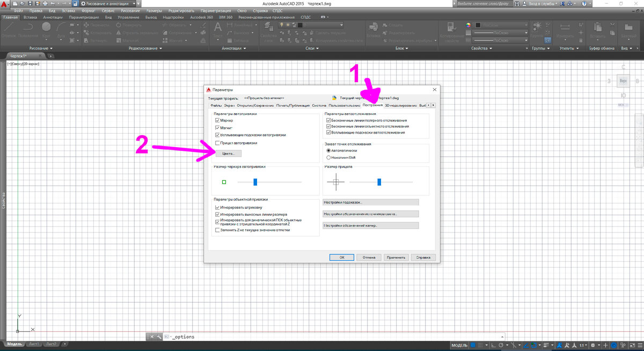Enable the Прицел автопривязки checkbox

(x=217, y=143)
